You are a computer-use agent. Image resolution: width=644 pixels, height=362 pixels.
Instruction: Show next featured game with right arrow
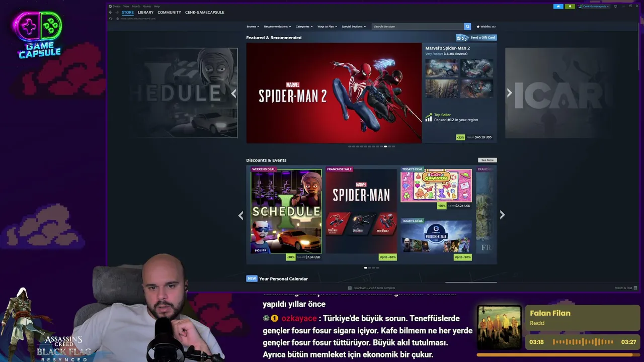point(509,93)
